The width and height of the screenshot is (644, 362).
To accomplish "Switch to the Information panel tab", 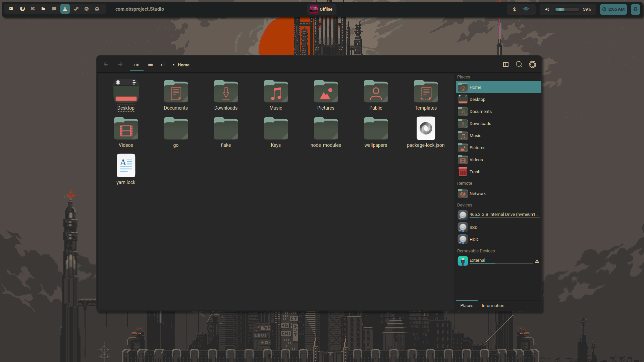I will pos(493,305).
